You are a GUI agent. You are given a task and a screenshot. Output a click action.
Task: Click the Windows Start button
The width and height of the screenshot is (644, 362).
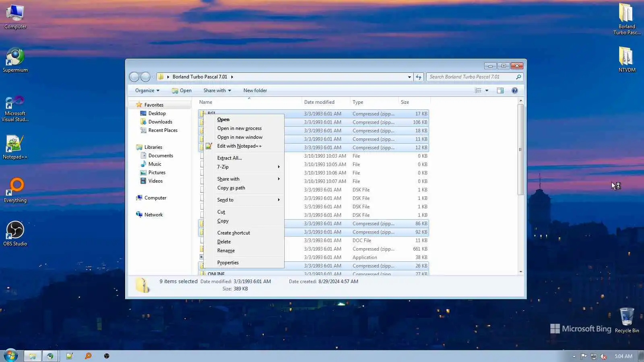coord(11,356)
